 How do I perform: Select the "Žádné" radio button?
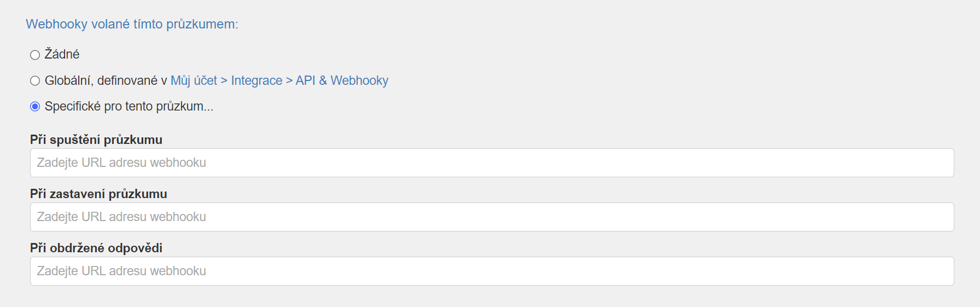point(35,55)
